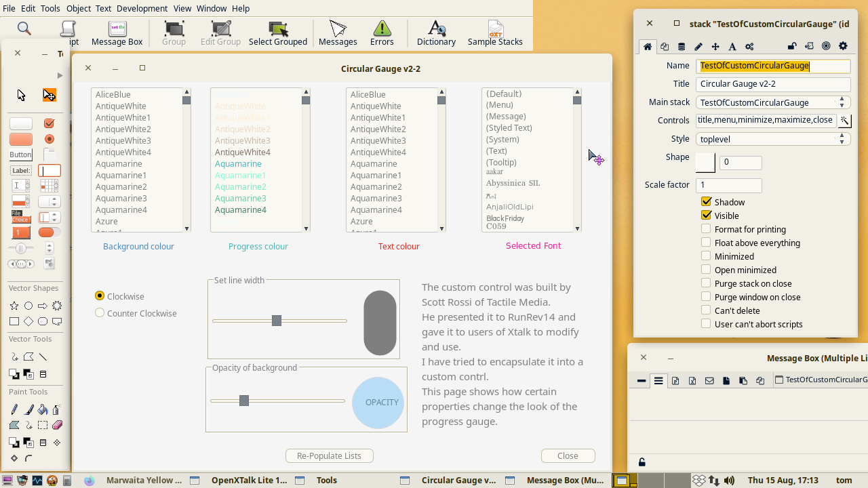Click Select Grouped toolbar icon
Viewport: 868px width, 488px height.
tap(278, 32)
